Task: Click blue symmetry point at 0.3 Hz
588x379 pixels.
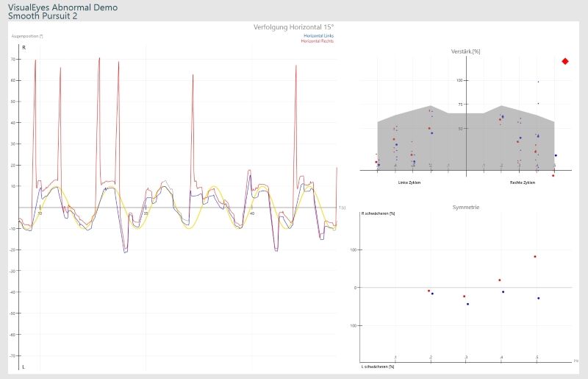Action: 467,304
